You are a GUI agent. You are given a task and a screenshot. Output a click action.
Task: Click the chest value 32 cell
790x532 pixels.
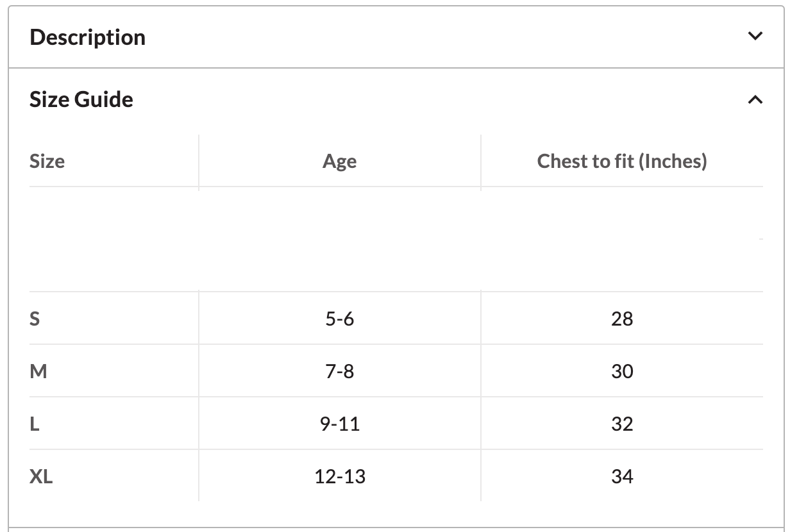click(622, 424)
